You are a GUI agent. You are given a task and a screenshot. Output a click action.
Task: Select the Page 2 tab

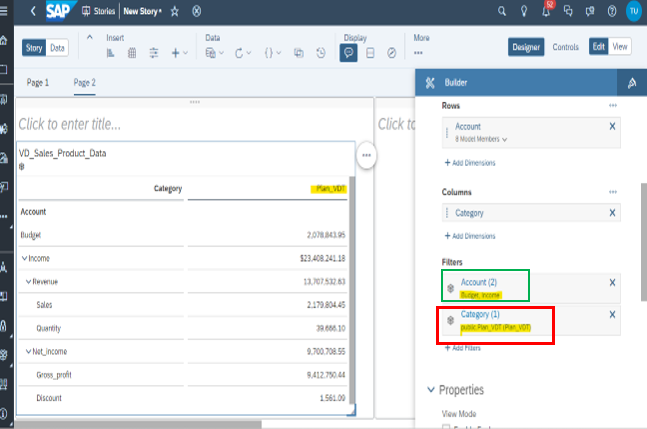(x=85, y=82)
